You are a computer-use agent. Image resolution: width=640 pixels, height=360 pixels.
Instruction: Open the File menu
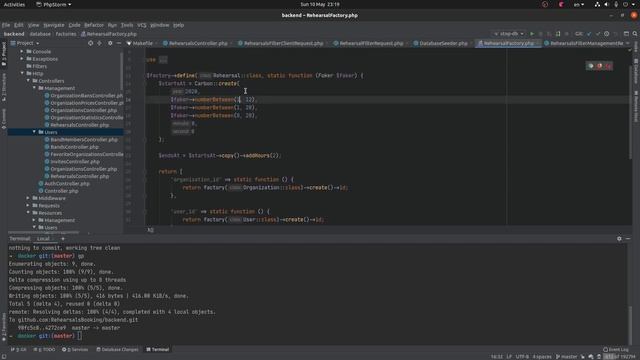point(6,25)
